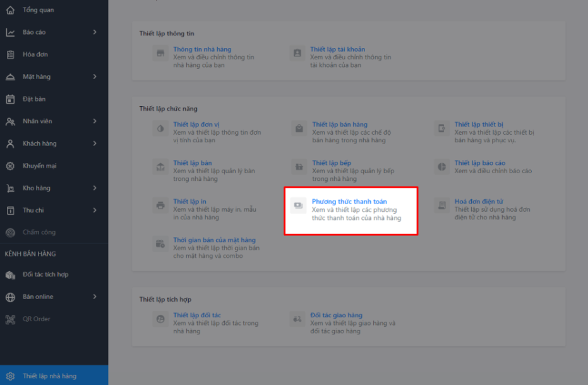Image resolution: width=588 pixels, height=385 pixels.
Task: Click the Thời gian bán của mặt hàng icon
Action: pos(160,244)
